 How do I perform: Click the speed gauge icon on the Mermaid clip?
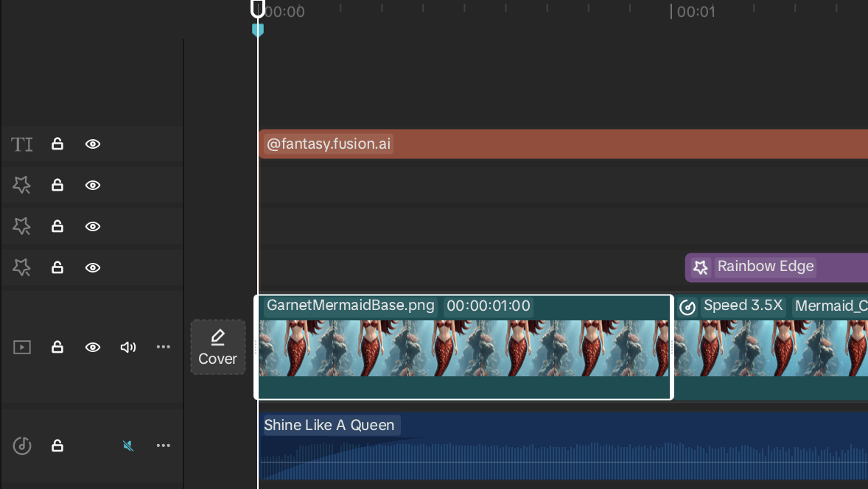pos(687,306)
